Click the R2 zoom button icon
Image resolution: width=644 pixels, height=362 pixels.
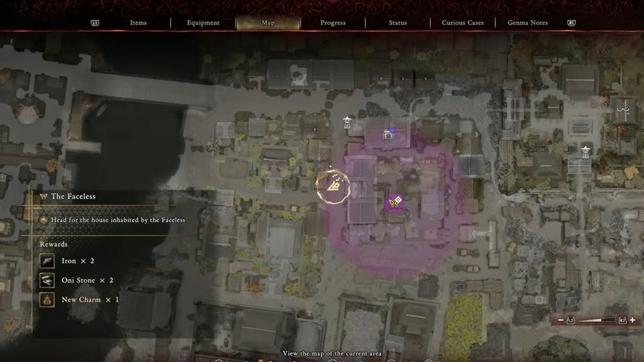[x=622, y=320]
